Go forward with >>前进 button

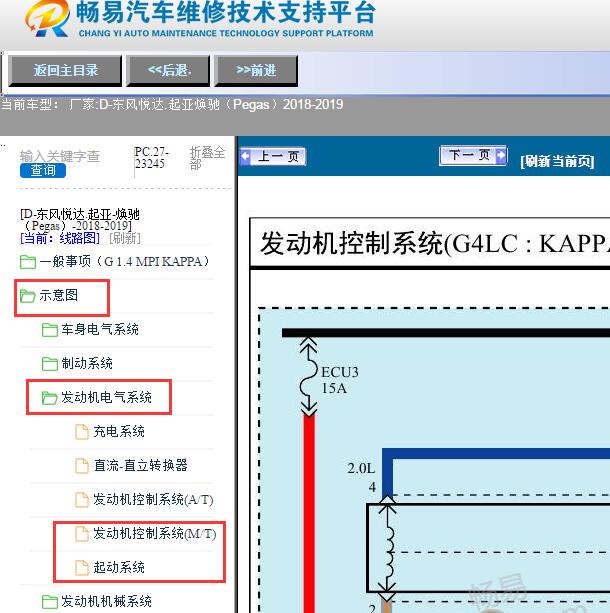(256, 71)
